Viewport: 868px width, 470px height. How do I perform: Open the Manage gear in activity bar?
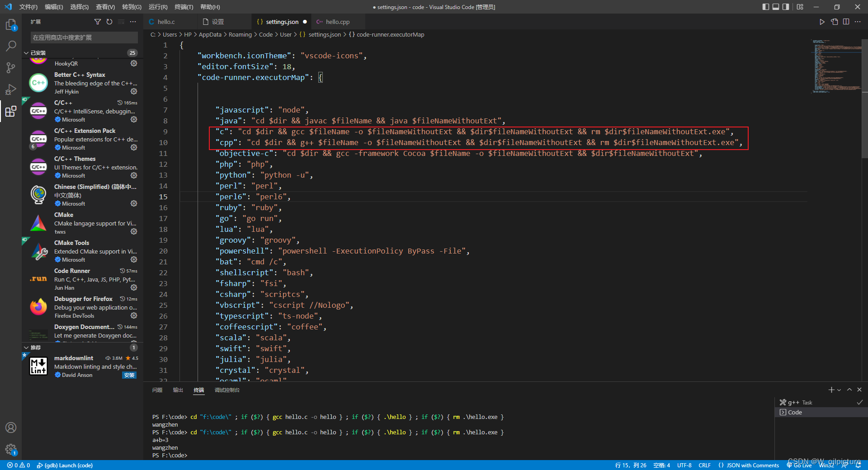(x=11, y=449)
